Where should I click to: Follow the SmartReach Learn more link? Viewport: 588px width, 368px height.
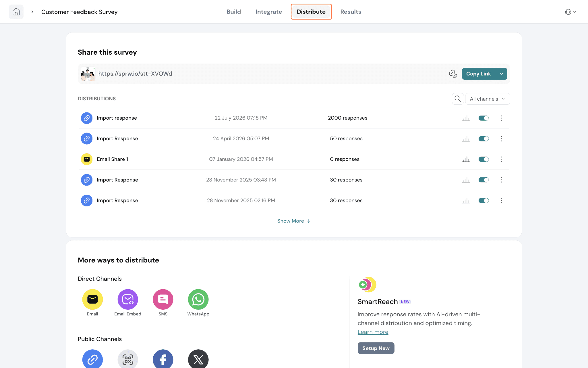tap(373, 332)
